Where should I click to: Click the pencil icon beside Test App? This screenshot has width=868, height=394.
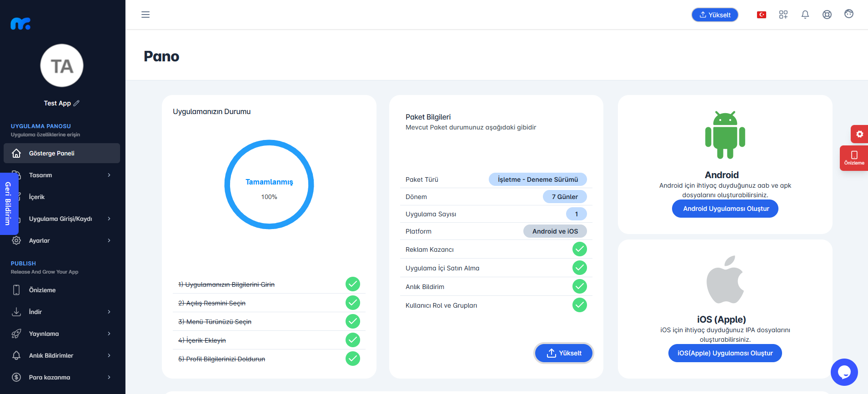coord(76,103)
